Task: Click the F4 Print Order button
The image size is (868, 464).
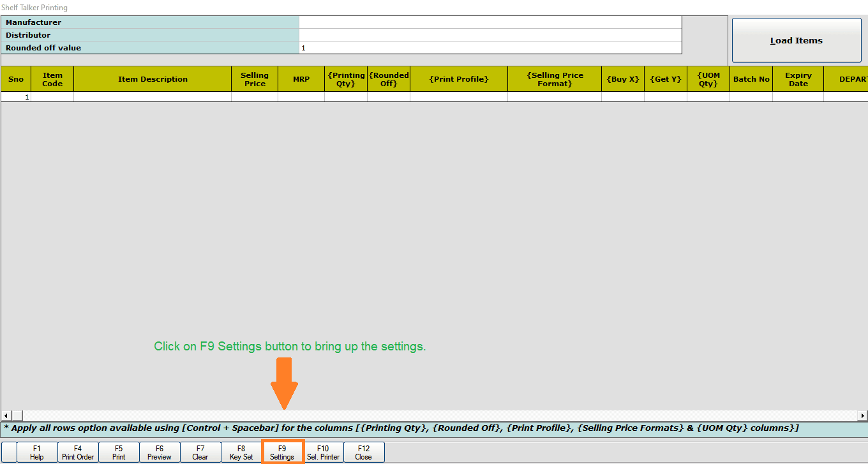Action: [78, 453]
